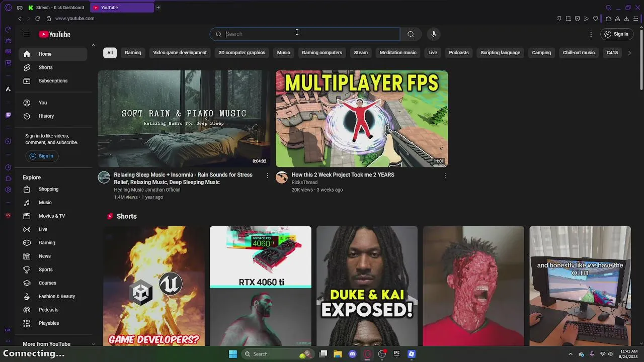Screen dimensions: 644x362
Task: Take a snapshot via address bar icon
Action: (x=568, y=19)
